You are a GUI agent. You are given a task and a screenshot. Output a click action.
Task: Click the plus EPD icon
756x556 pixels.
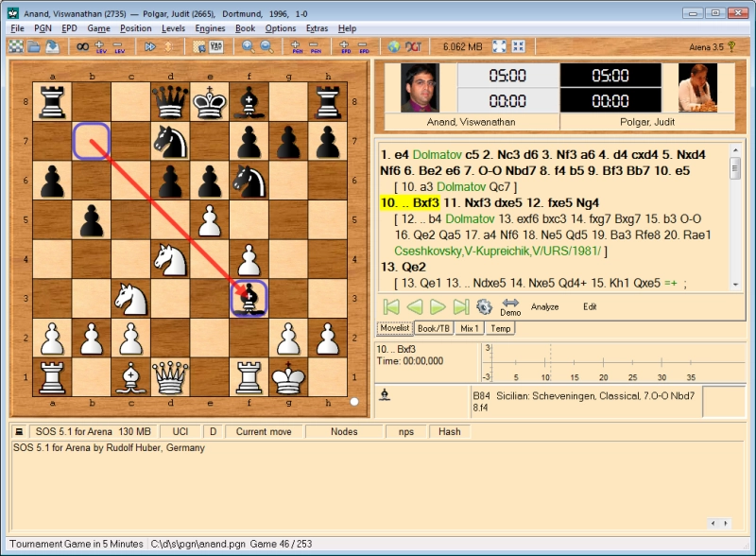pos(345,47)
